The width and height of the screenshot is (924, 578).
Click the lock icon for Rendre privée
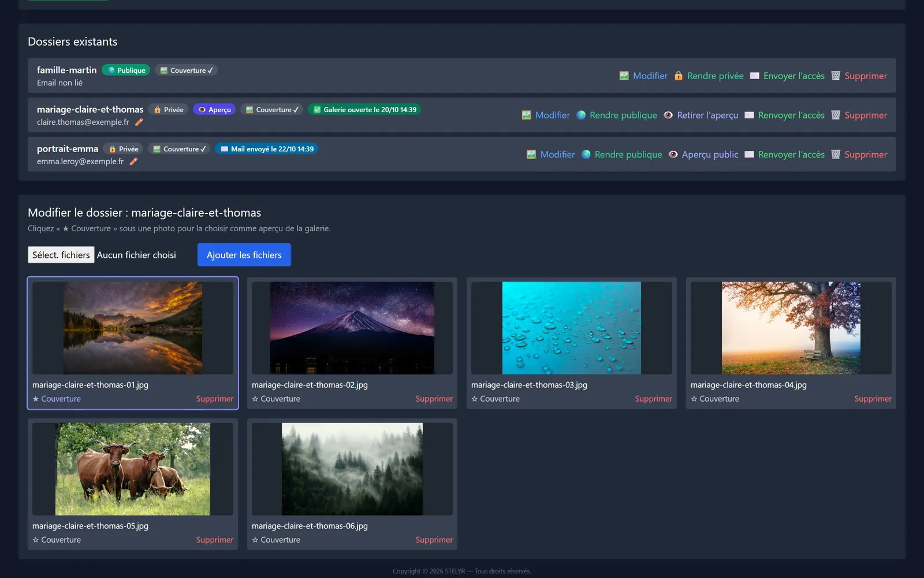[x=678, y=76]
